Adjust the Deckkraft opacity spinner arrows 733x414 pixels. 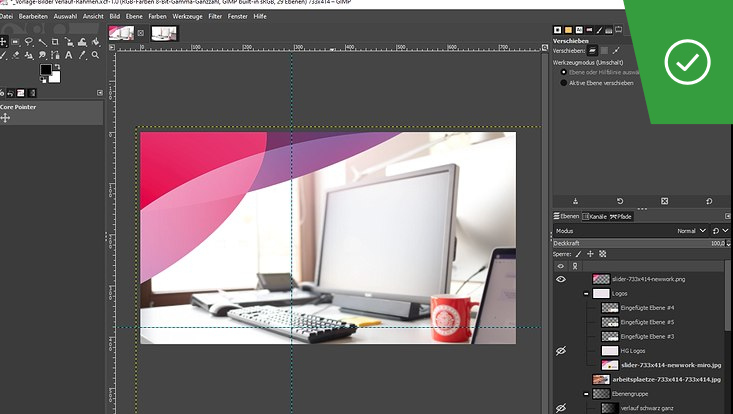tap(728, 243)
